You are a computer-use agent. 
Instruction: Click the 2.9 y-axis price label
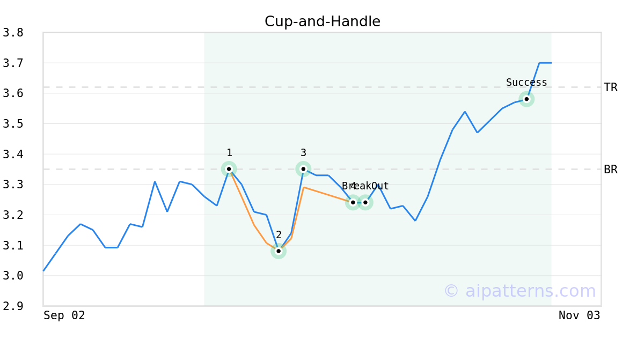(13, 306)
